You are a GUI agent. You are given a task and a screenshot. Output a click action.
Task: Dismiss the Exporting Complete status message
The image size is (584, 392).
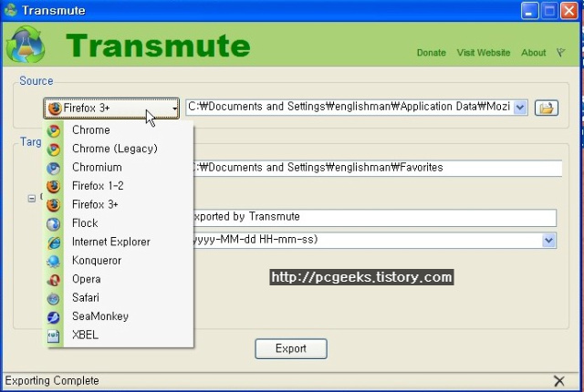[x=559, y=381]
